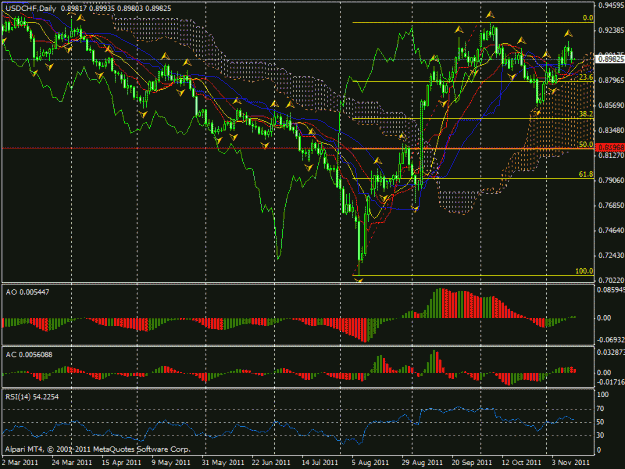Screen dimensions: 625x469
Task: Click the fractal arrow below the 100.0 level low
Action: click(359, 281)
